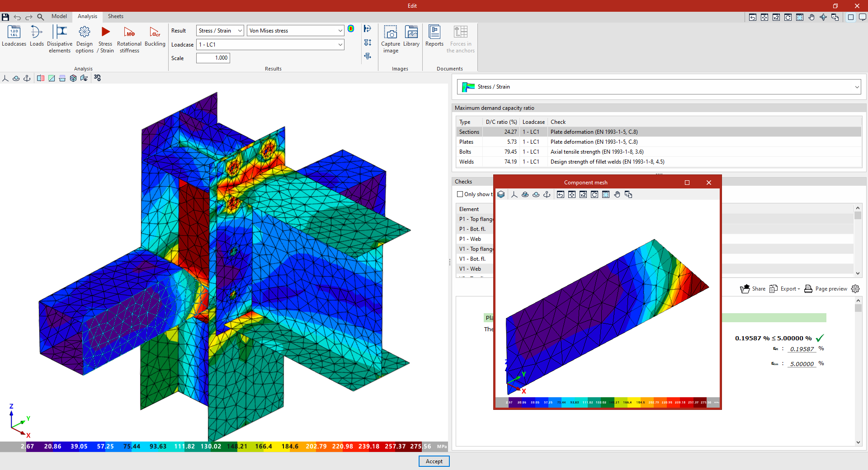The image size is (868, 470).
Task: Click settings gear next to Page preview
Action: coord(855,289)
